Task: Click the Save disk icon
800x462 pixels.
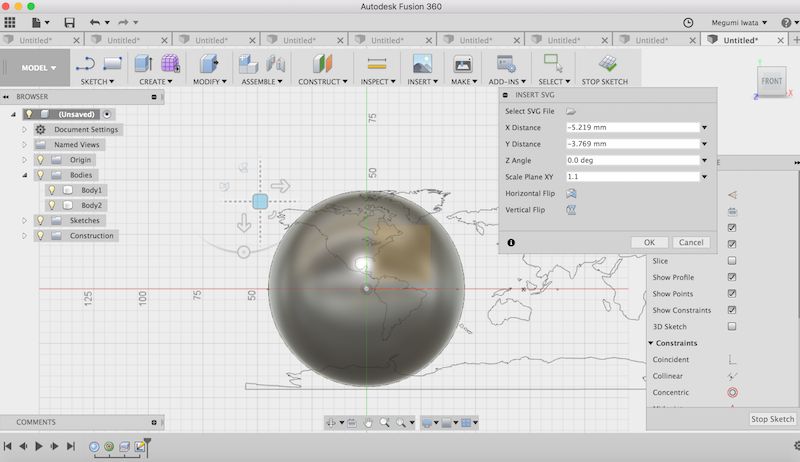Action: (69, 22)
